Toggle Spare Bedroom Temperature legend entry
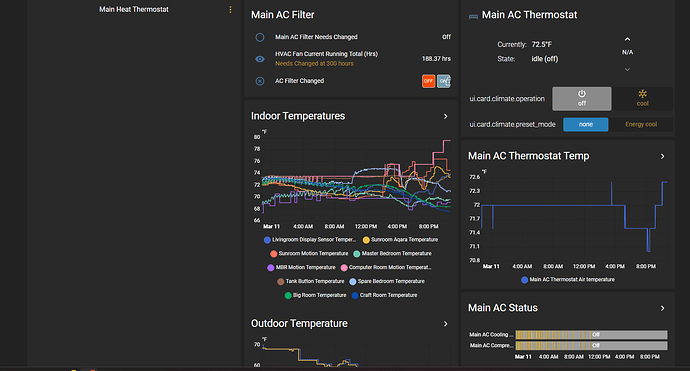 point(387,281)
